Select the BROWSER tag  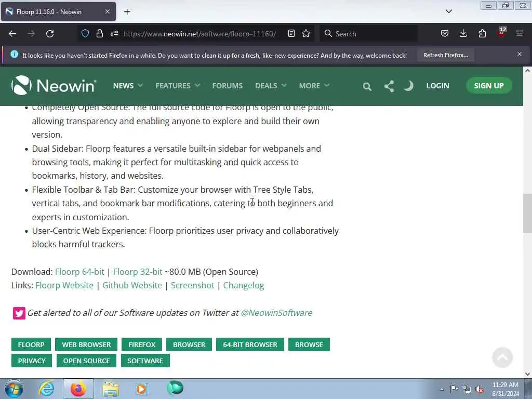189,344
